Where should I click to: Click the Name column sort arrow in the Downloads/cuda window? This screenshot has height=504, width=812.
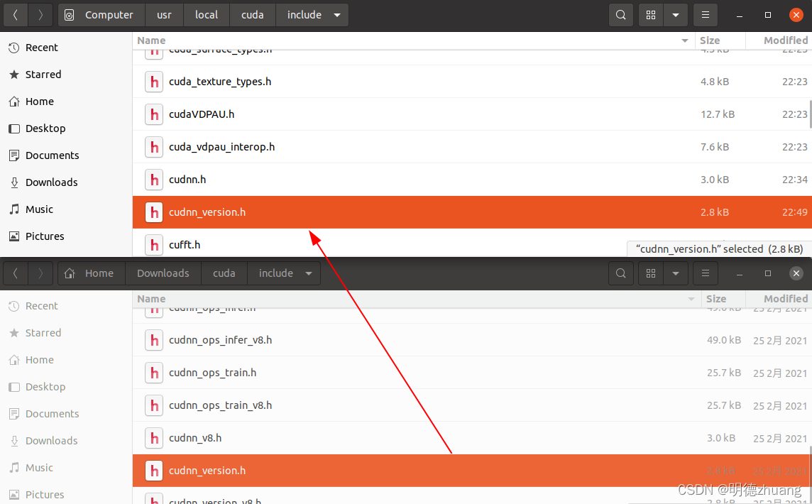pyautogui.click(x=691, y=299)
